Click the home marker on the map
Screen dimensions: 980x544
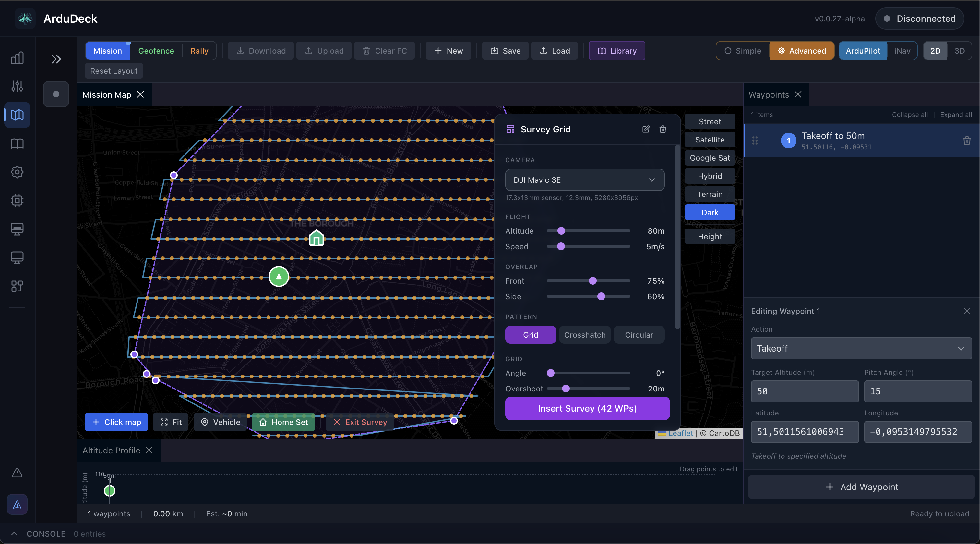pos(317,238)
